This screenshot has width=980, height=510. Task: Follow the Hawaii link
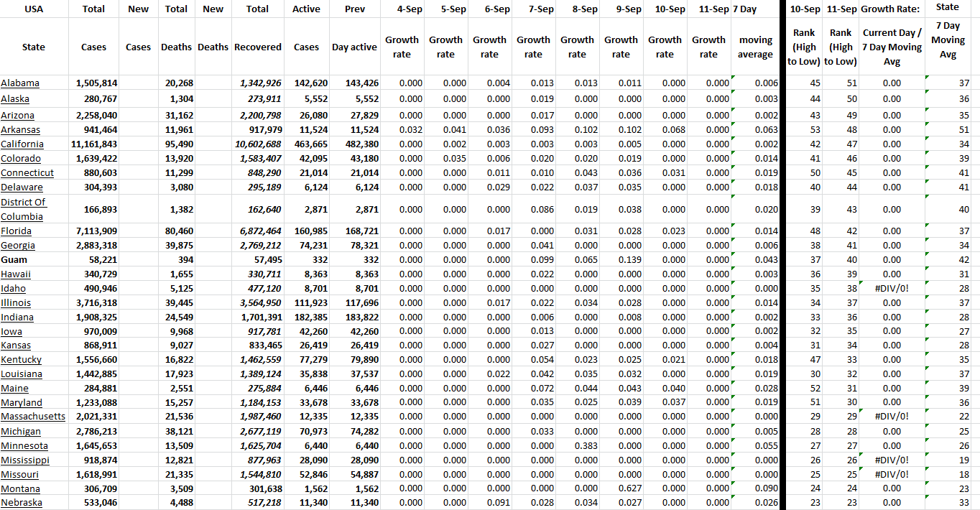pyautogui.click(x=16, y=274)
